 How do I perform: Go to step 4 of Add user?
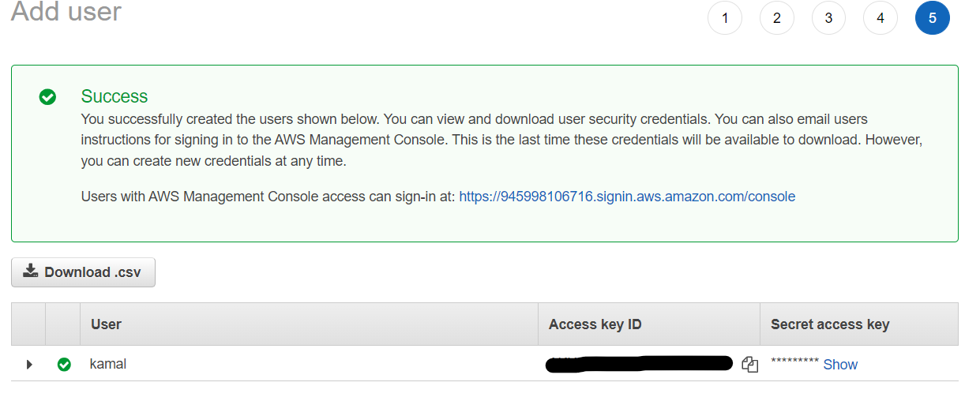[x=880, y=18]
